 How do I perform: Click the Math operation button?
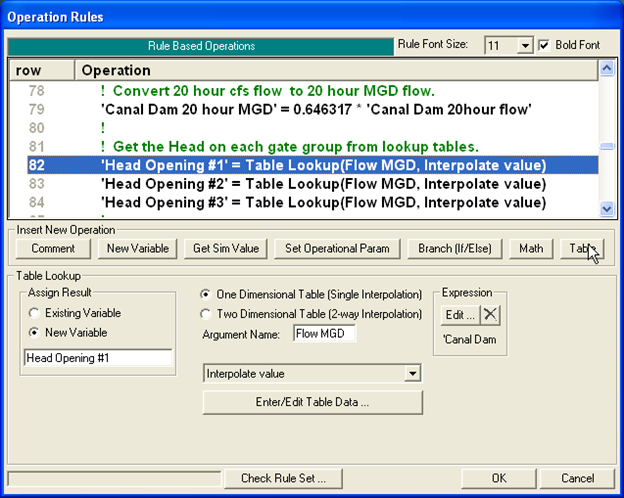pos(530,248)
